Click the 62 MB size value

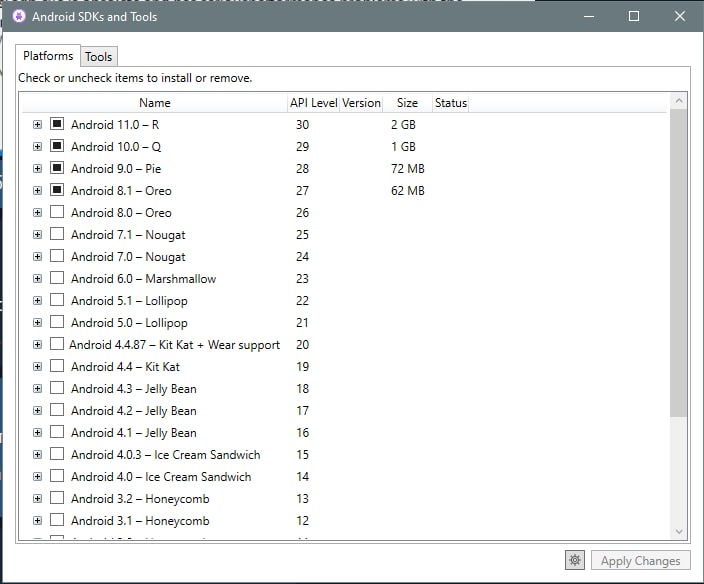(408, 190)
